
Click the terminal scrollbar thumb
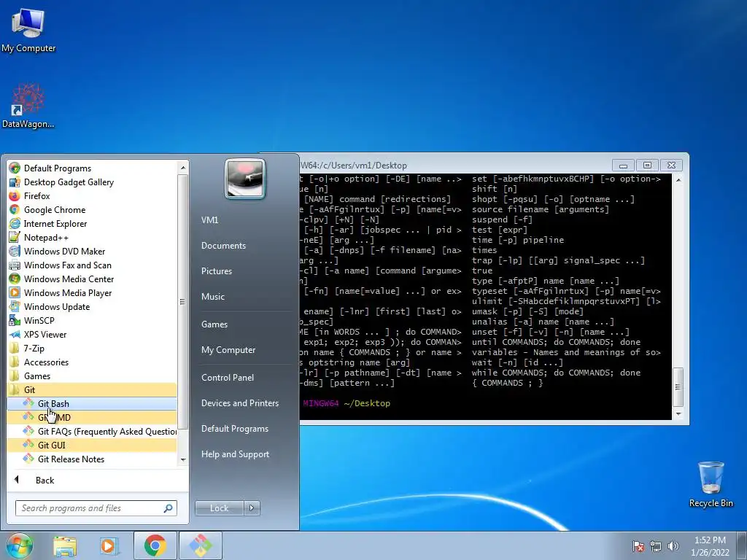pyautogui.click(x=678, y=386)
